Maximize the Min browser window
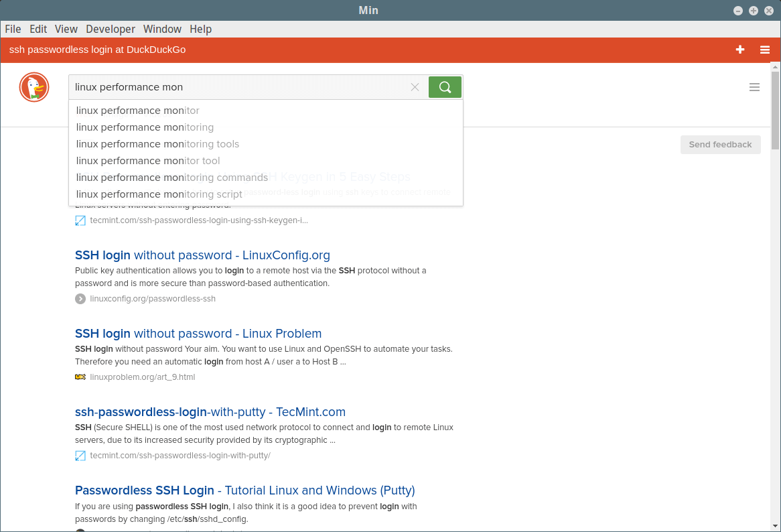This screenshot has width=781, height=532. [754, 11]
